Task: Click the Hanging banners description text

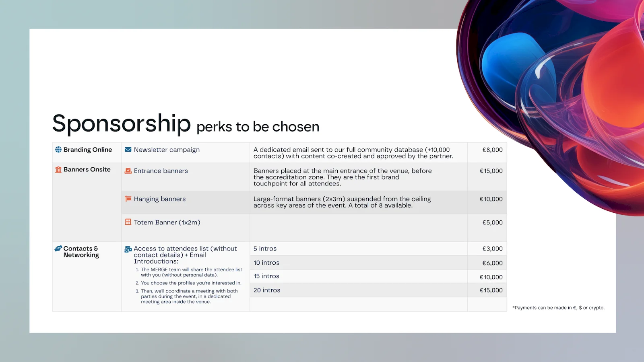Action: click(342, 202)
